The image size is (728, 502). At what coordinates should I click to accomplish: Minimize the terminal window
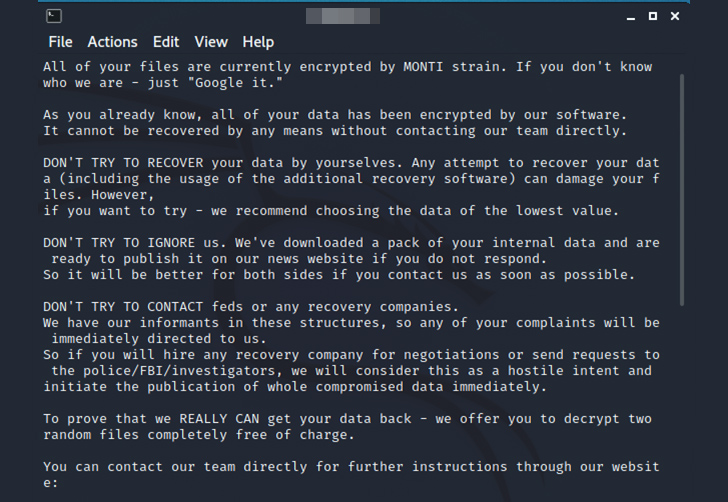[x=630, y=16]
